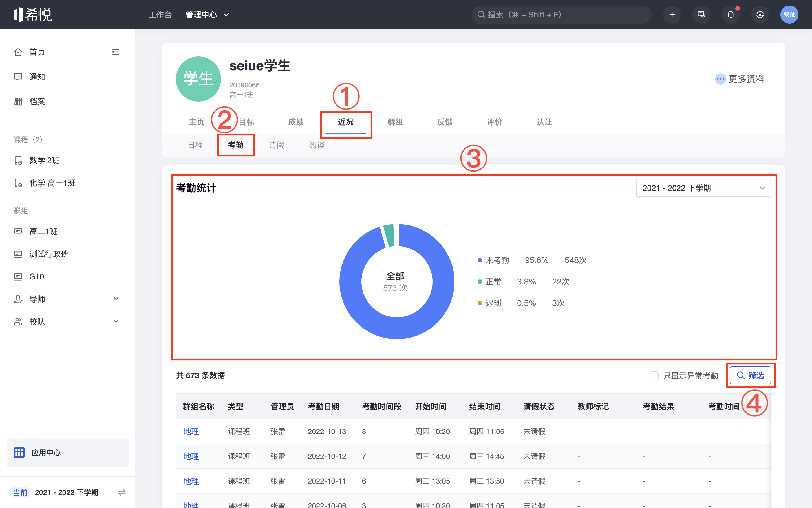Click the plus create icon in header
812x508 pixels.
coord(672,15)
